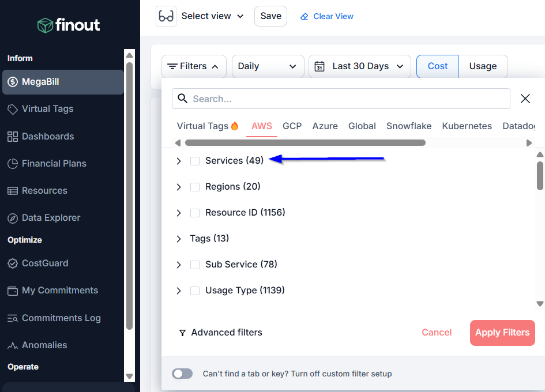Click the Commitments Log list icon
545x392 pixels.
(13, 318)
